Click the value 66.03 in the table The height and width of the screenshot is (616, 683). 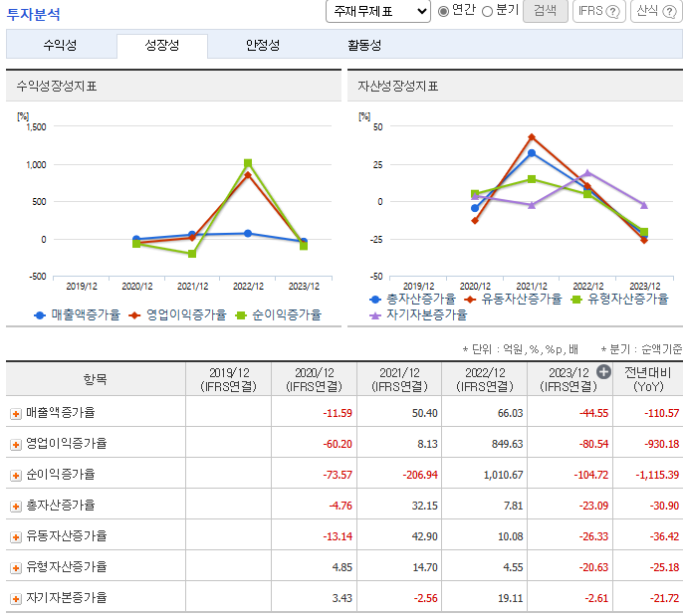click(x=510, y=414)
